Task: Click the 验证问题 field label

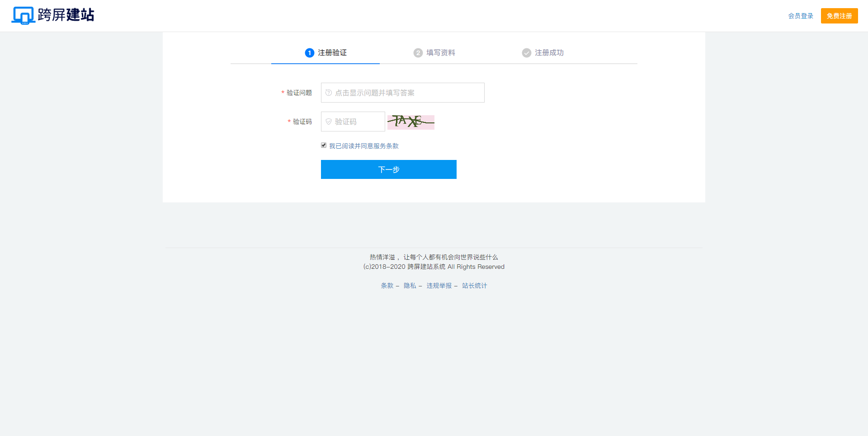Action: coord(299,93)
